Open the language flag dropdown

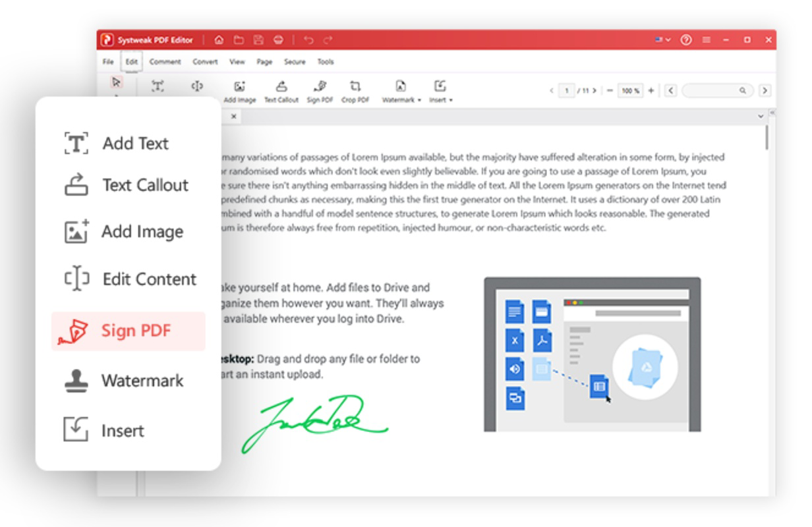click(x=663, y=40)
